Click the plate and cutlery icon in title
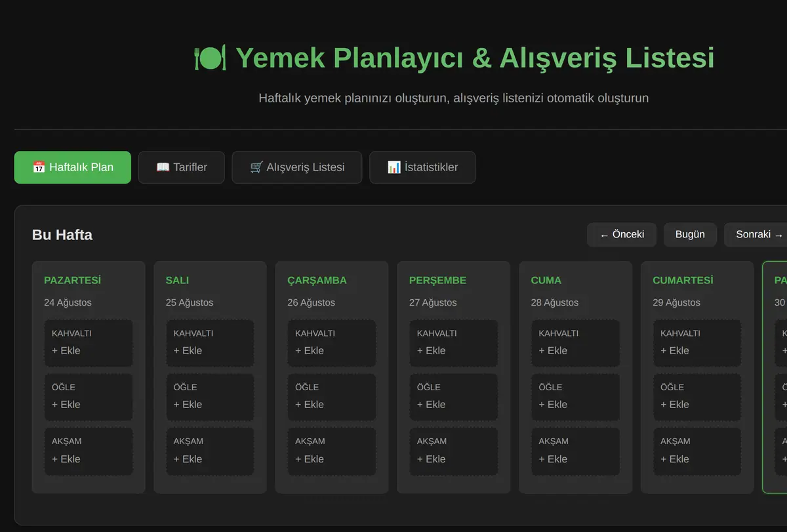Screen dimensions: 787x532 (210, 58)
